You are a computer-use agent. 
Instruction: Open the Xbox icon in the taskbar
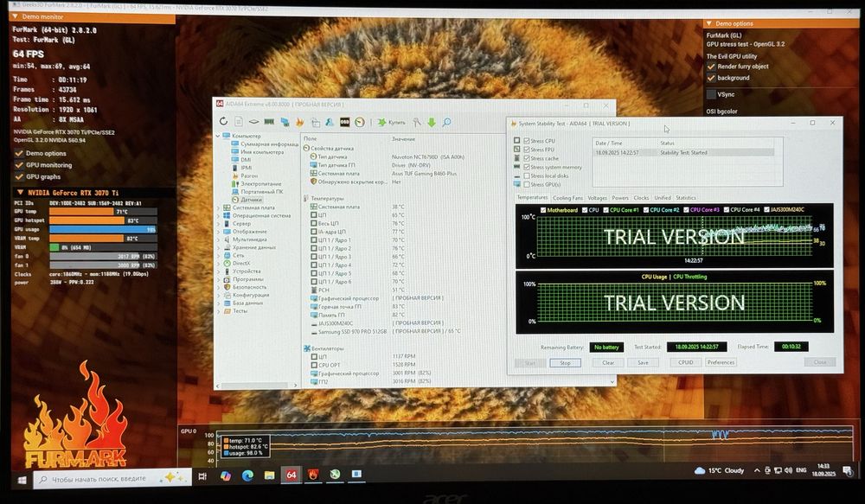tap(335, 475)
